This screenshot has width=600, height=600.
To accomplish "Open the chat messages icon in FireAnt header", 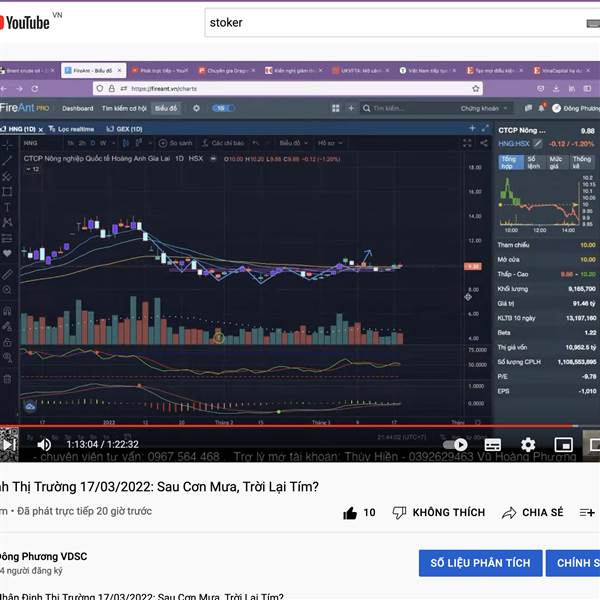I will [x=528, y=109].
